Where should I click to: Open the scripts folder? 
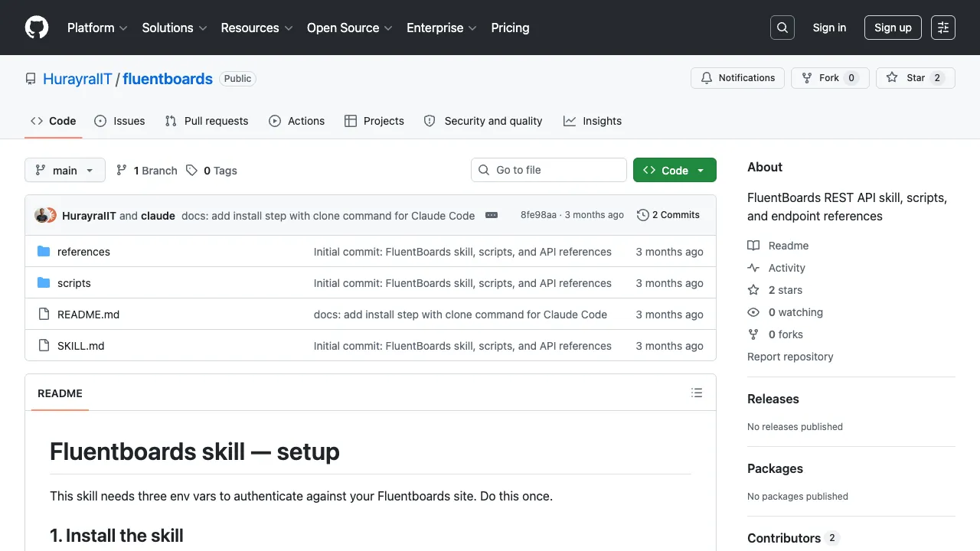pos(74,283)
